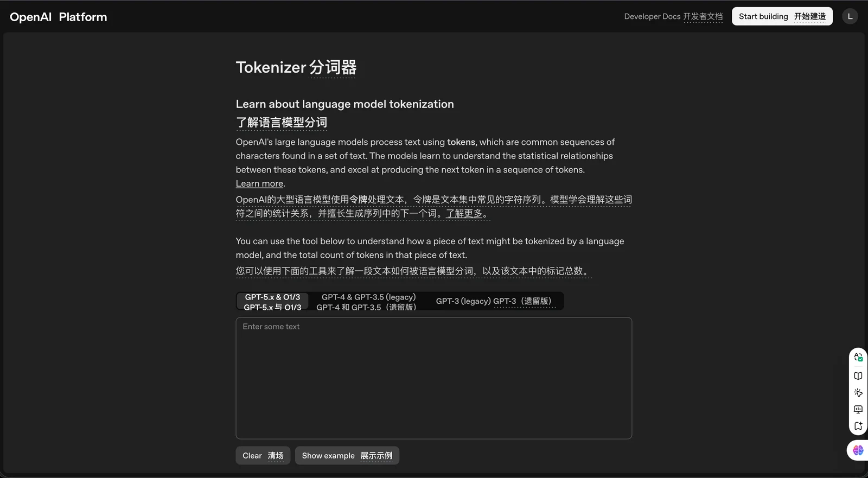Click the Clear button
The width and height of the screenshot is (868, 478).
pos(263,456)
